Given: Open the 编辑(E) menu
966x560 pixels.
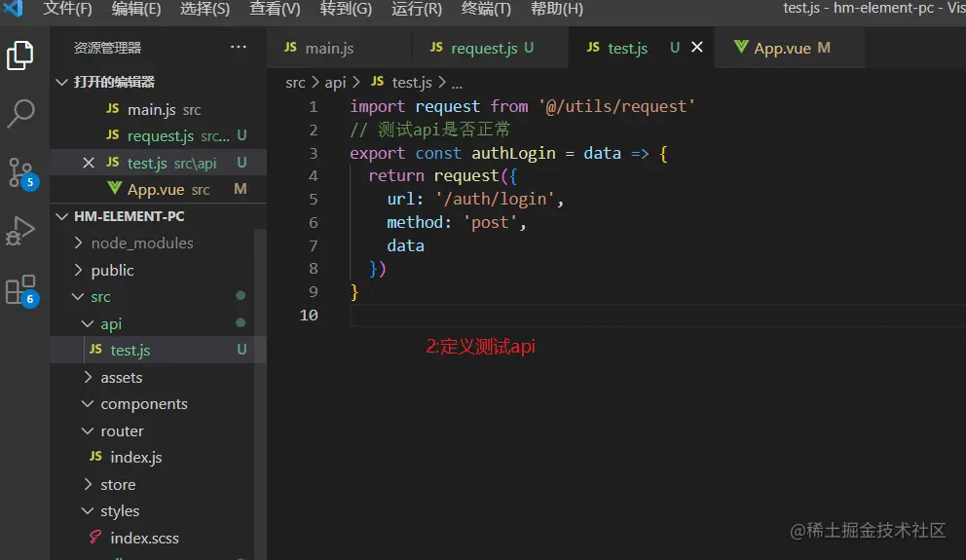Looking at the screenshot, I should tap(136, 9).
